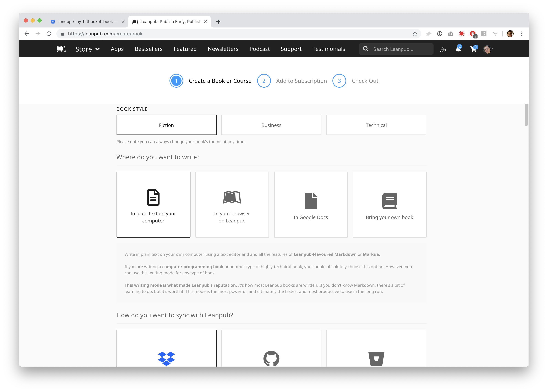Switch to the lenepp my-bitbucket-book tab
Viewport: 548px width, 392px height.
(x=85, y=22)
